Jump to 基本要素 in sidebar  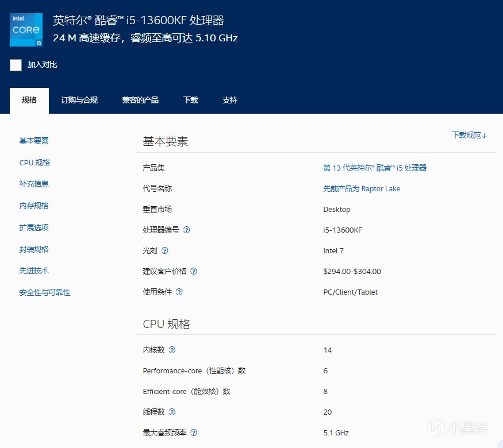[34, 141]
